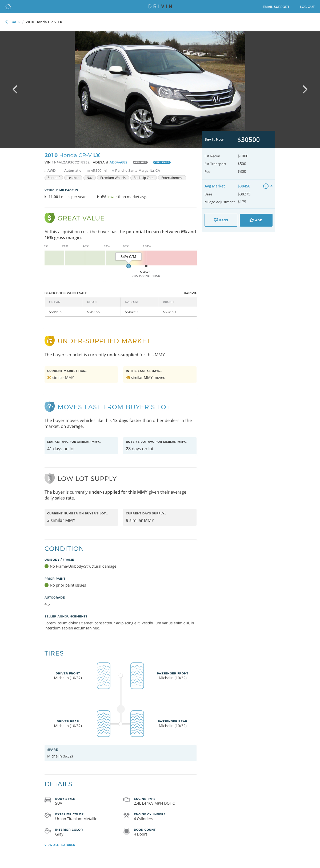The width and height of the screenshot is (320, 868).
Task: Open Email Support
Action: point(276,7)
